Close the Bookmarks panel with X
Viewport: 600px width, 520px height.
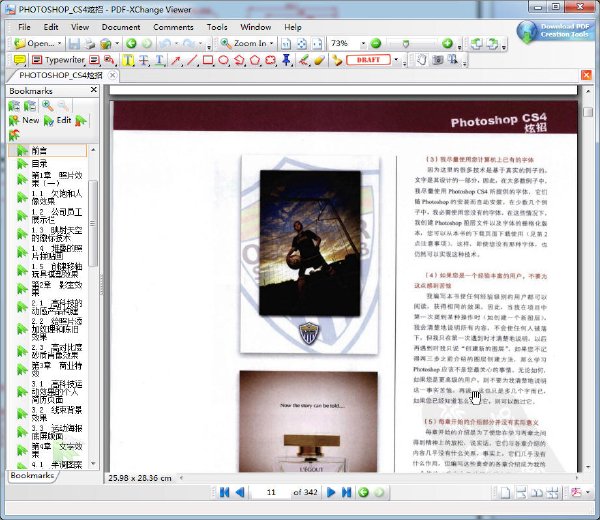93,90
